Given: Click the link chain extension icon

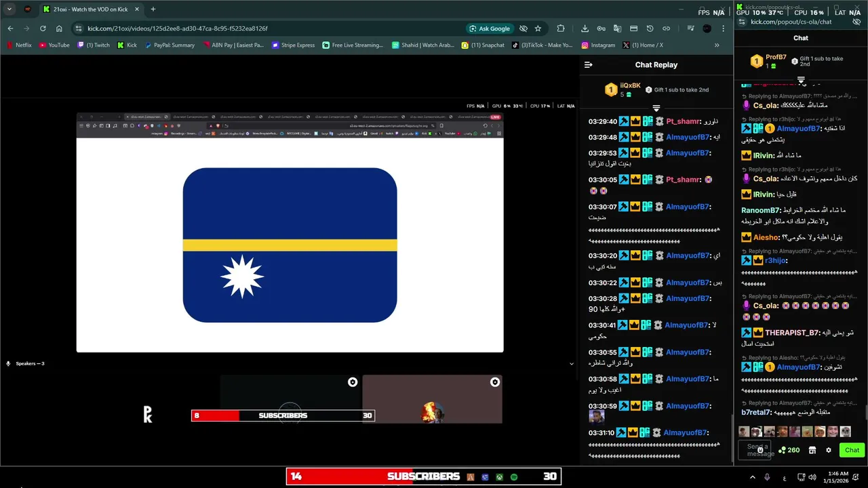Looking at the screenshot, I should coord(666,28).
